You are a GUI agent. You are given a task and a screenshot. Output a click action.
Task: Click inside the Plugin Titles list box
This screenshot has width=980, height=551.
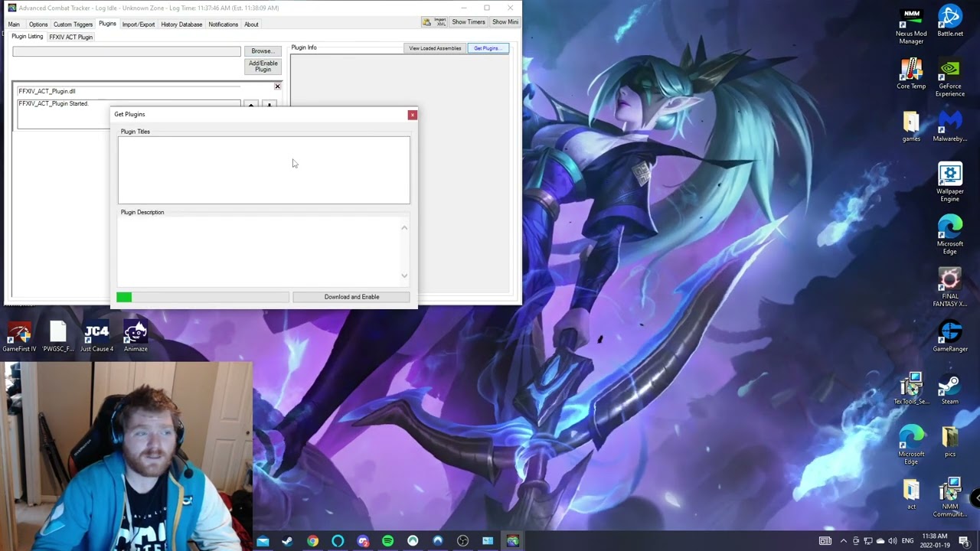pyautogui.click(x=264, y=170)
